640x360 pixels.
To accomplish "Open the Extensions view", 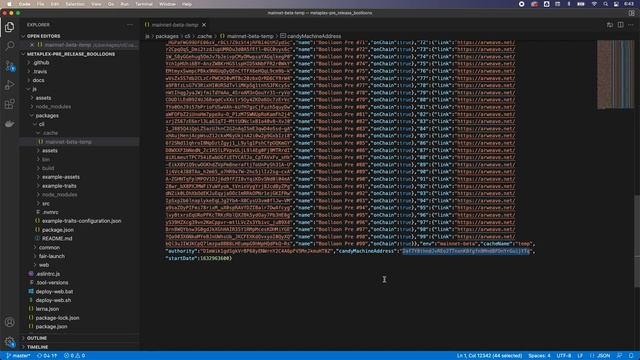I will coord(9,104).
